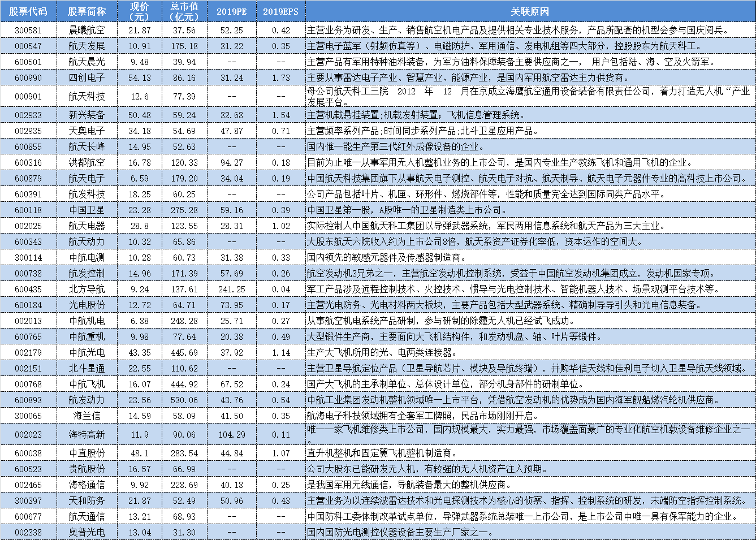Select EPS value 1.02 for 航天电器
Image resolution: width=756 pixels, height=540 pixels.
click(x=280, y=226)
